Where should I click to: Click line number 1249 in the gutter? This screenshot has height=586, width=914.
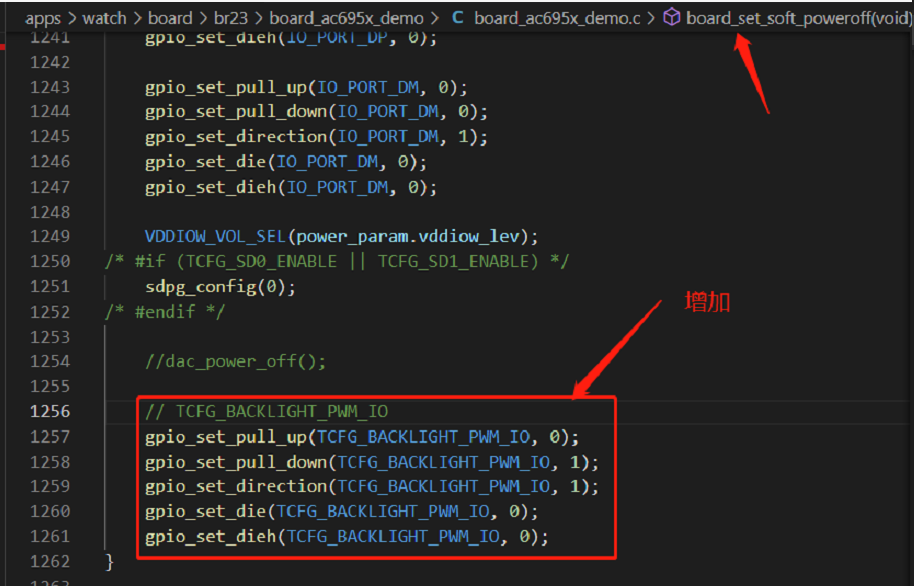pos(50,236)
